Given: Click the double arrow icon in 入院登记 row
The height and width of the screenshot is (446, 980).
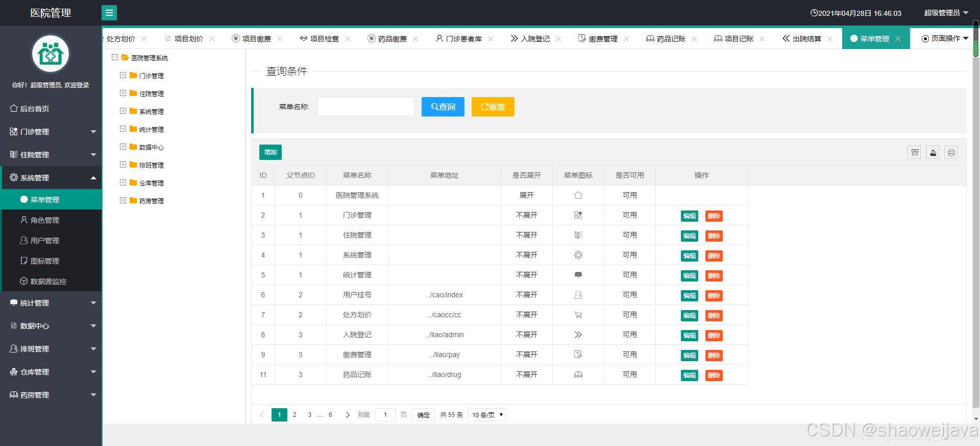Looking at the screenshot, I should (x=578, y=335).
